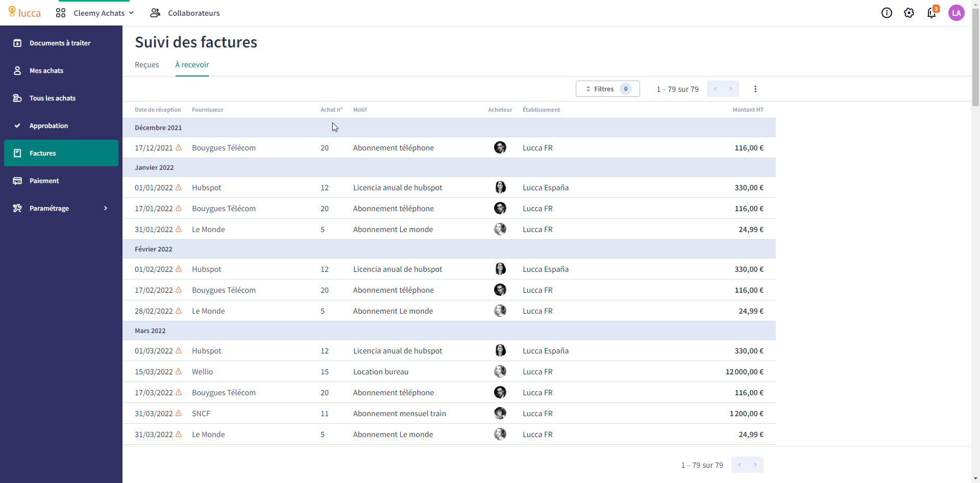Click the 1 200,00 € amount
Viewport: 980px width, 483px height.
(746, 414)
